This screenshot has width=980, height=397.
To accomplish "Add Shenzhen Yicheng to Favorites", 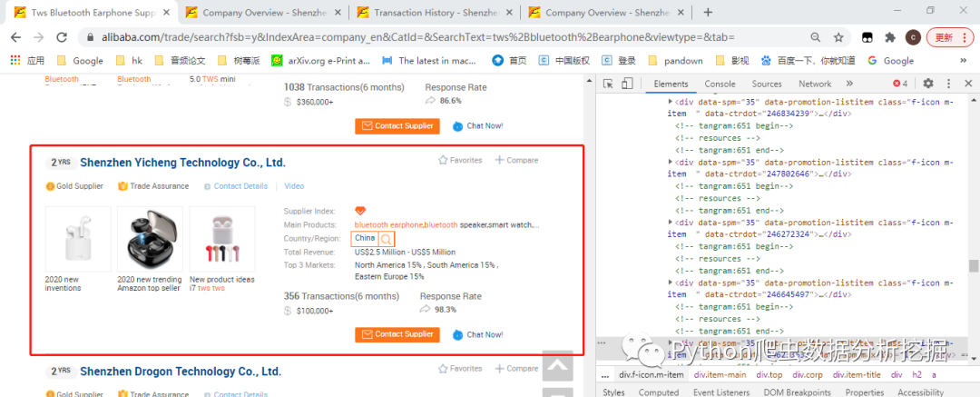I will click(x=460, y=160).
